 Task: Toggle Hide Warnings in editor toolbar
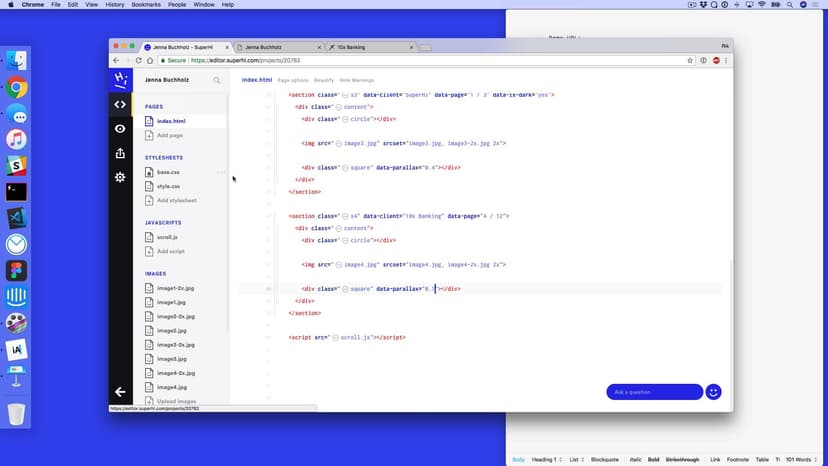(x=358, y=79)
